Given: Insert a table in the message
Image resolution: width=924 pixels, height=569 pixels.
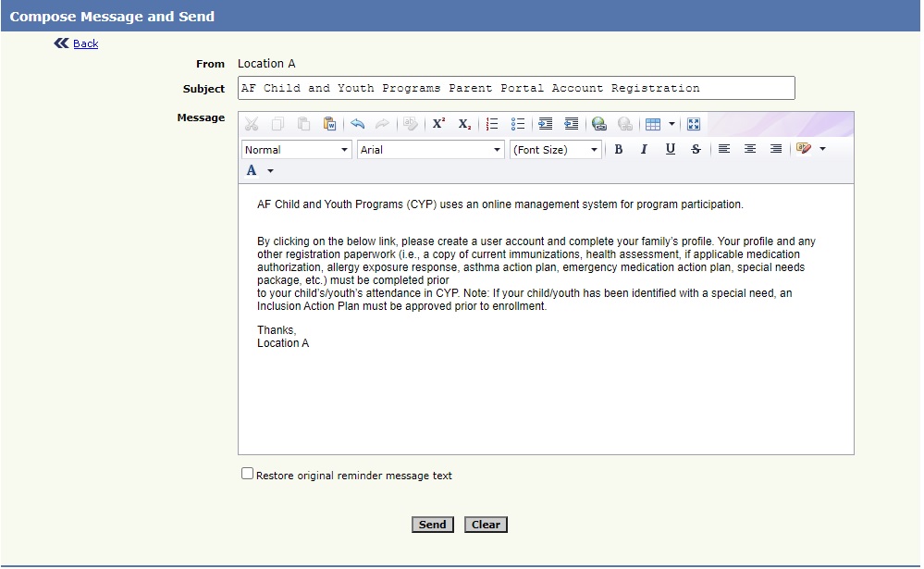Looking at the screenshot, I should (x=653, y=124).
